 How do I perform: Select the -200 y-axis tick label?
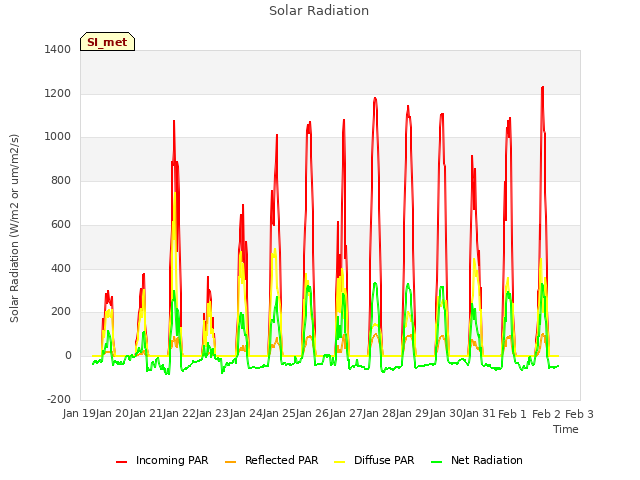59,399
